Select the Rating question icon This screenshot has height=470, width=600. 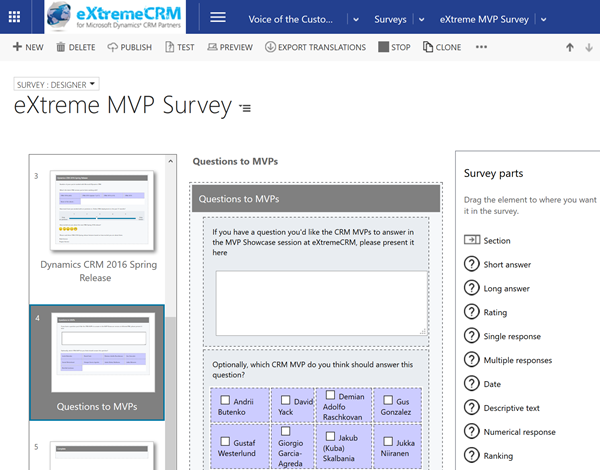coord(471,312)
